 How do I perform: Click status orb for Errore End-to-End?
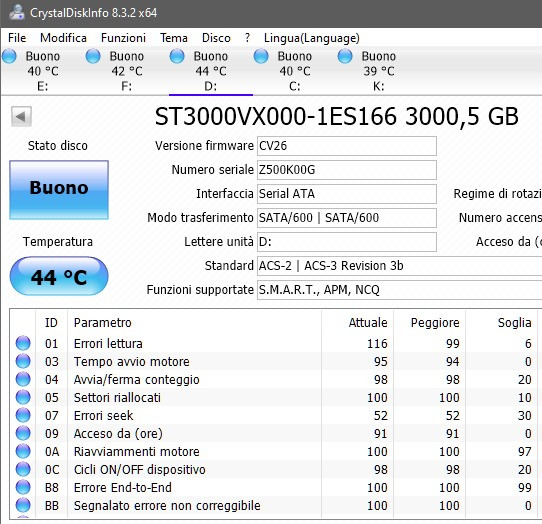pyautogui.click(x=23, y=487)
